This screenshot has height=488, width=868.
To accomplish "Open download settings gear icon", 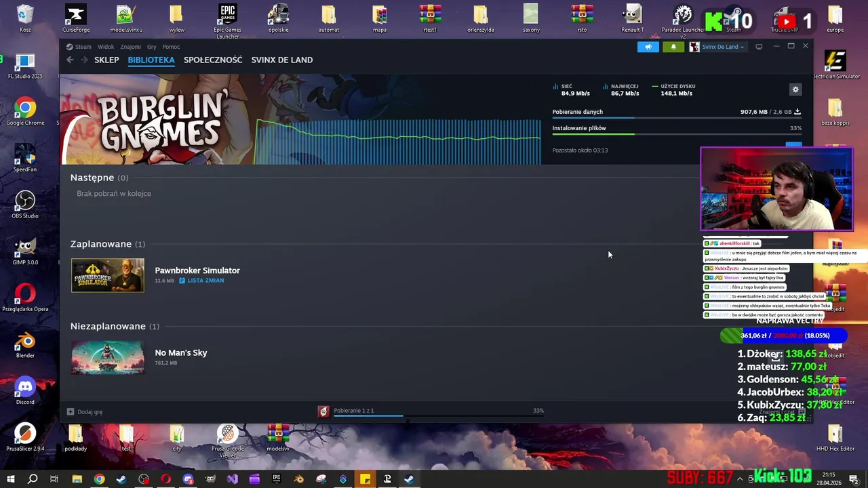I will [795, 89].
